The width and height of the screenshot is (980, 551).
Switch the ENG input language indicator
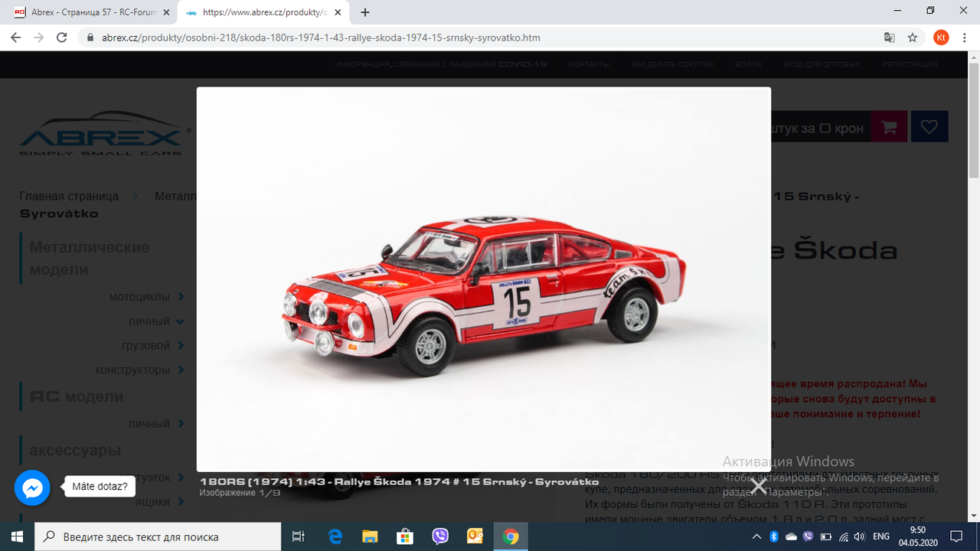(881, 536)
